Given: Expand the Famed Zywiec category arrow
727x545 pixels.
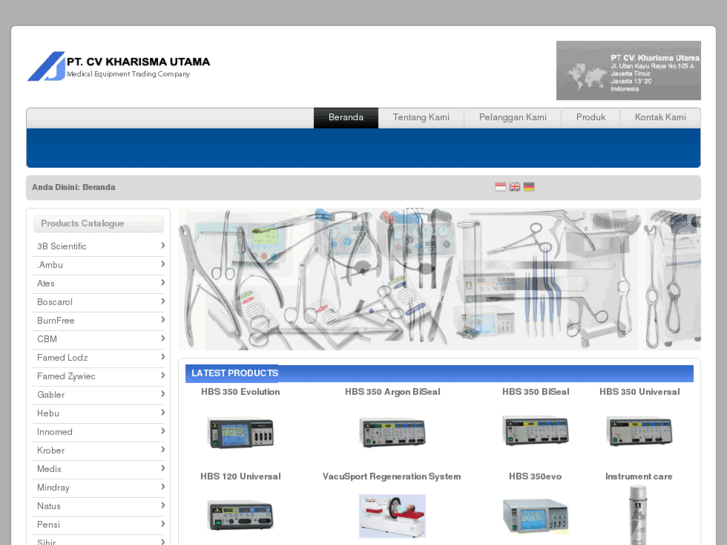Looking at the screenshot, I should pyautogui.click(x=163, y=375).
